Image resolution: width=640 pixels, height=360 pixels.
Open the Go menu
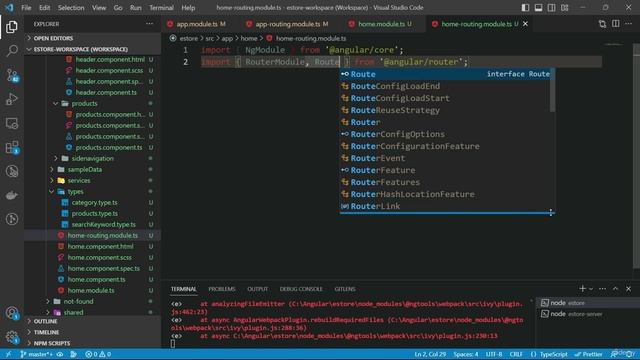click(x=118, y=8)
